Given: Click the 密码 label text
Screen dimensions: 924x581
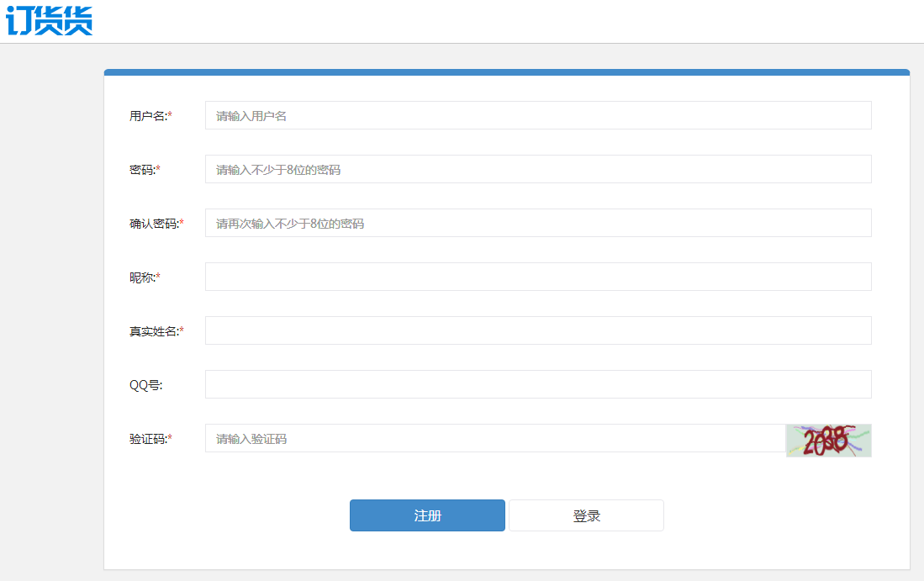Looking at the screenshot, I should (141, 170).
